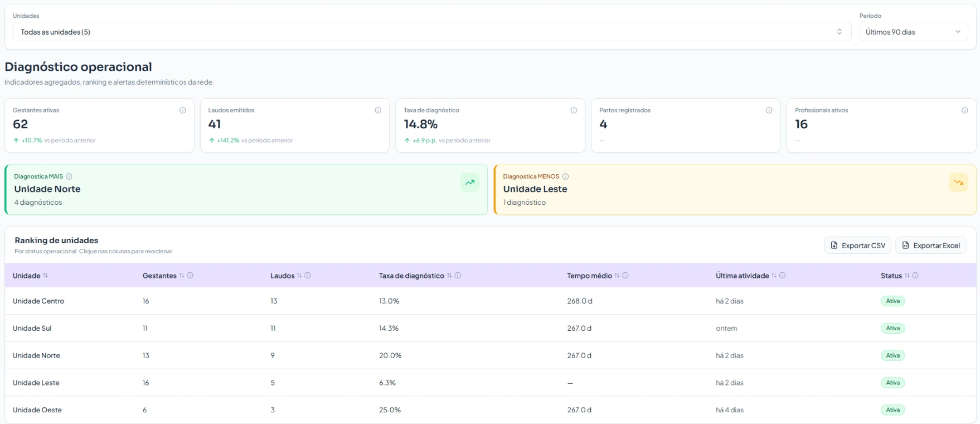This screenshot has width=980, height=424.
Task: Click the Diagnóstico operacional heading
Action: tap(78, 67)
